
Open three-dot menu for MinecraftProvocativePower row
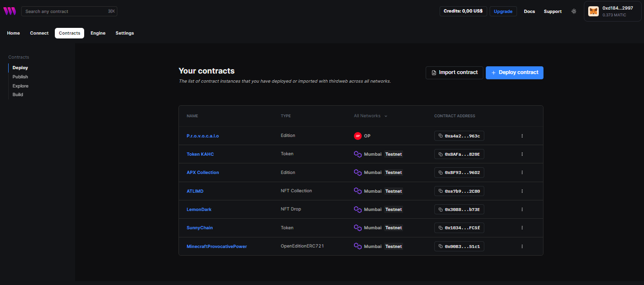click(522, 247)
